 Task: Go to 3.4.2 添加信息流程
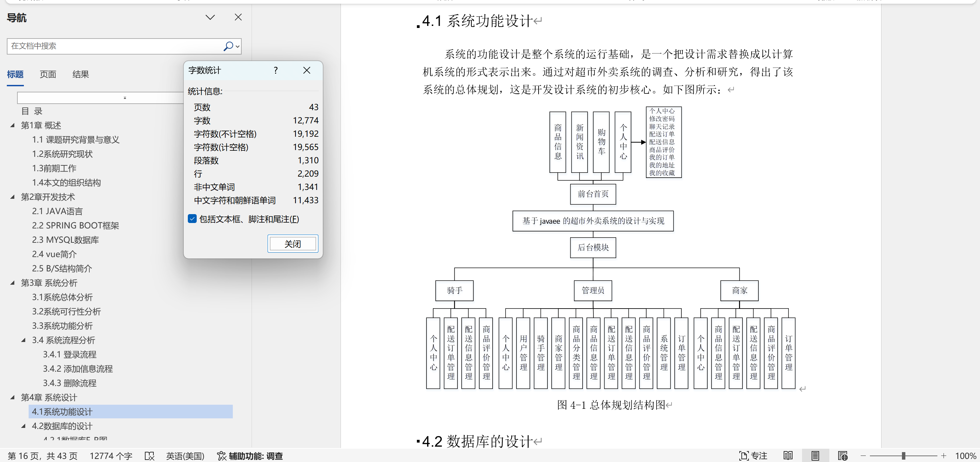pyautogui.click(x=78, y=369)
